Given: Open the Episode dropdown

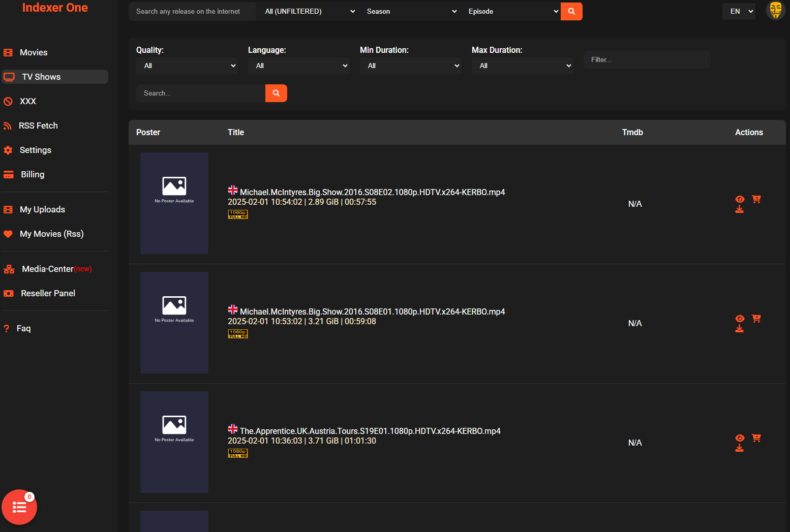Looking at the screenshot, I should [512, 11].
